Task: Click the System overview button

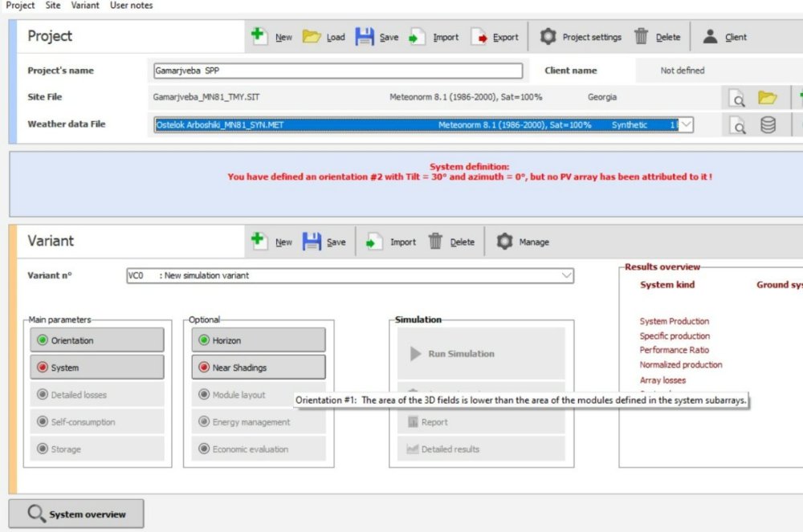Action: pyautogui.click(x=76, y=514)
